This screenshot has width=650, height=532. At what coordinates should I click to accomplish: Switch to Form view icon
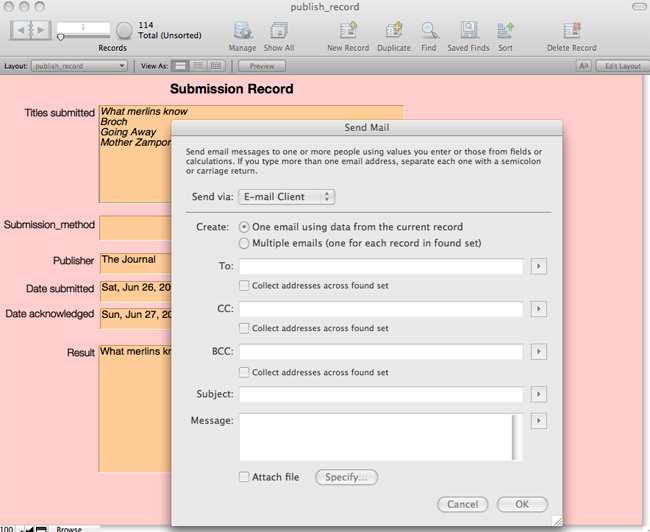coord(180,66)
